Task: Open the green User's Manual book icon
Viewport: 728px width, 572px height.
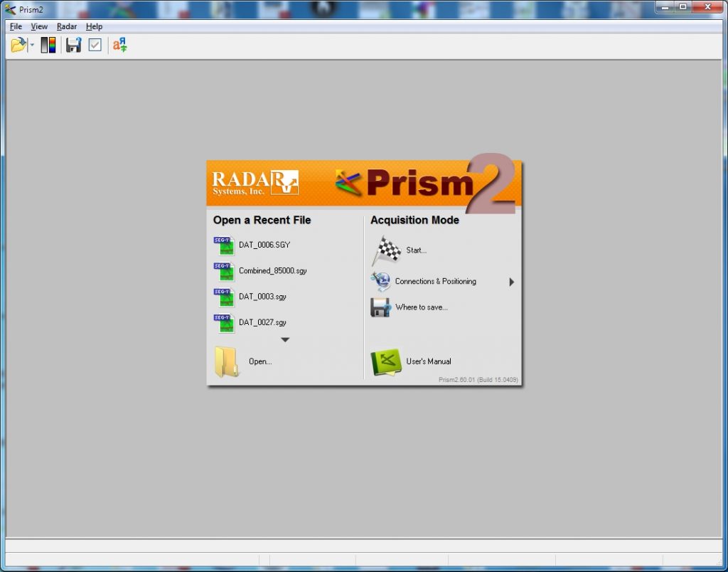Action: click(386, 361)
